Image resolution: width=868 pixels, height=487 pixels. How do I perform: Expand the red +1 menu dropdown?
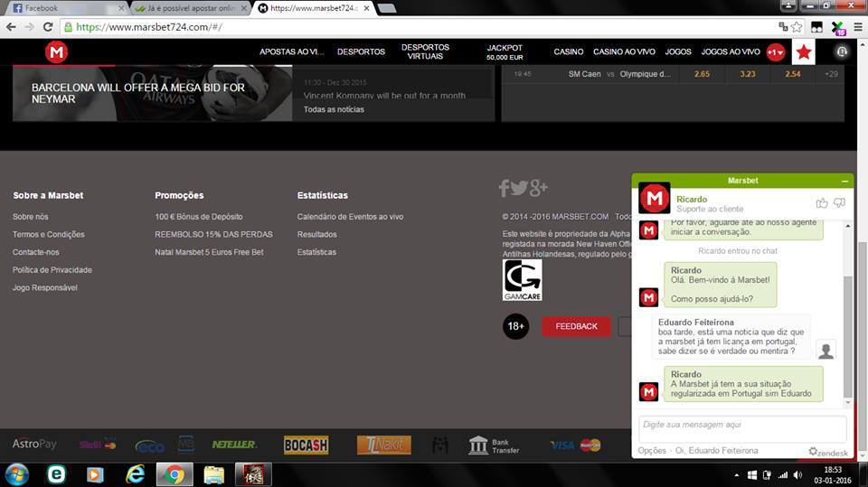tap(776, 52)
